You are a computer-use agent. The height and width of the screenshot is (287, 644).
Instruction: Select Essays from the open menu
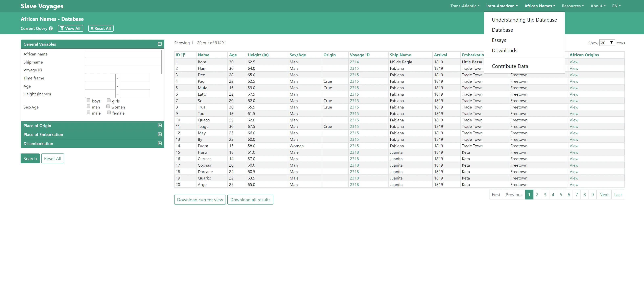(x=499, y=40)
